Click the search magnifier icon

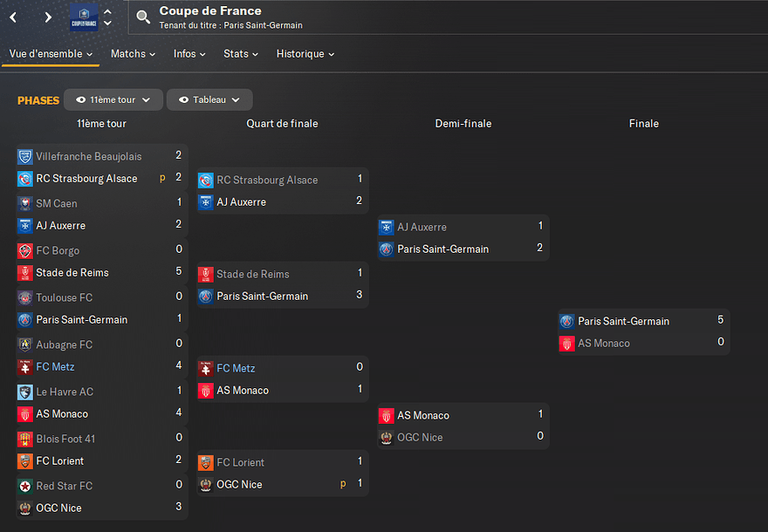(143, 17)
